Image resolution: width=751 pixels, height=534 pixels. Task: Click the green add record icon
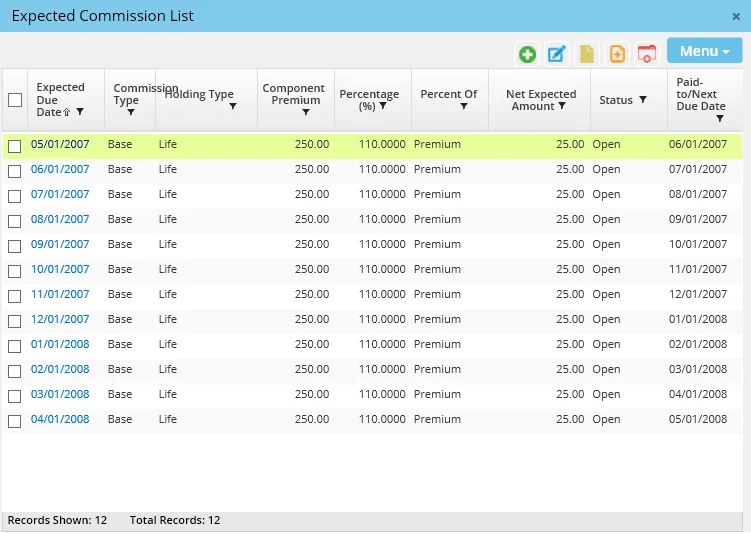point(527,54)
